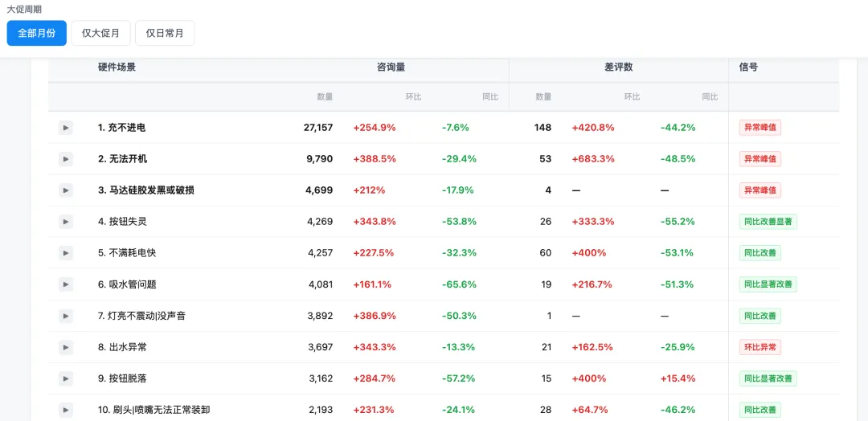Click the +254.9% consultation change value
868x421 pixels.
pos(375,128)
